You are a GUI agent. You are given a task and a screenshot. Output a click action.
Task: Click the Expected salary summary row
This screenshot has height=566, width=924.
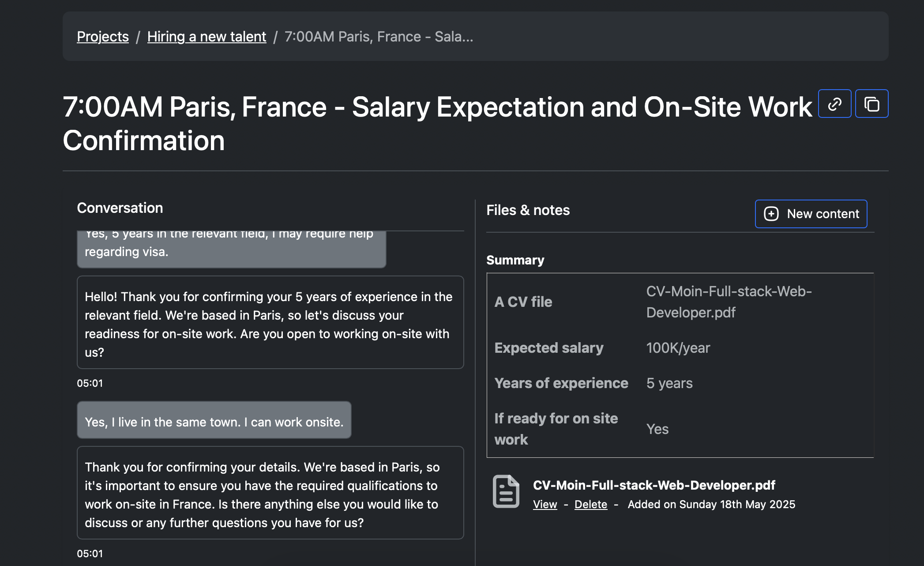tap(680, 348)
